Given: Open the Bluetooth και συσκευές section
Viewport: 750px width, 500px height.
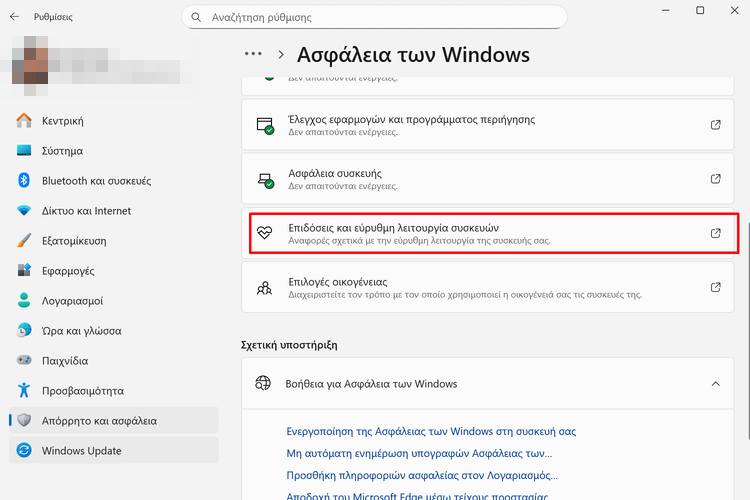Looking at the screenshot, I should pos(96,181).
